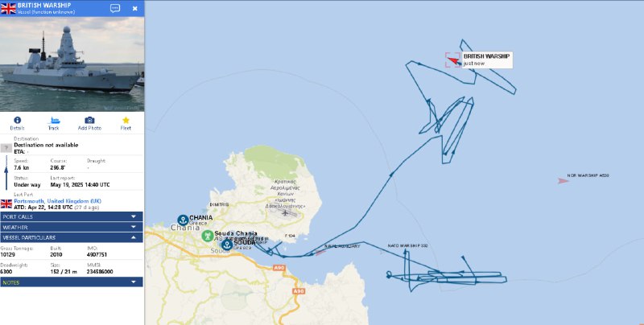This screenshot has height=325, width=644.
Task: Open the chat comment bubble icon
Action: [x=115, y=8]
